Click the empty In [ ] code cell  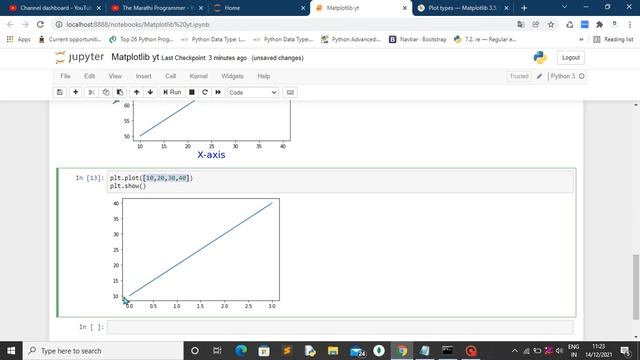[x=340, y=327]
